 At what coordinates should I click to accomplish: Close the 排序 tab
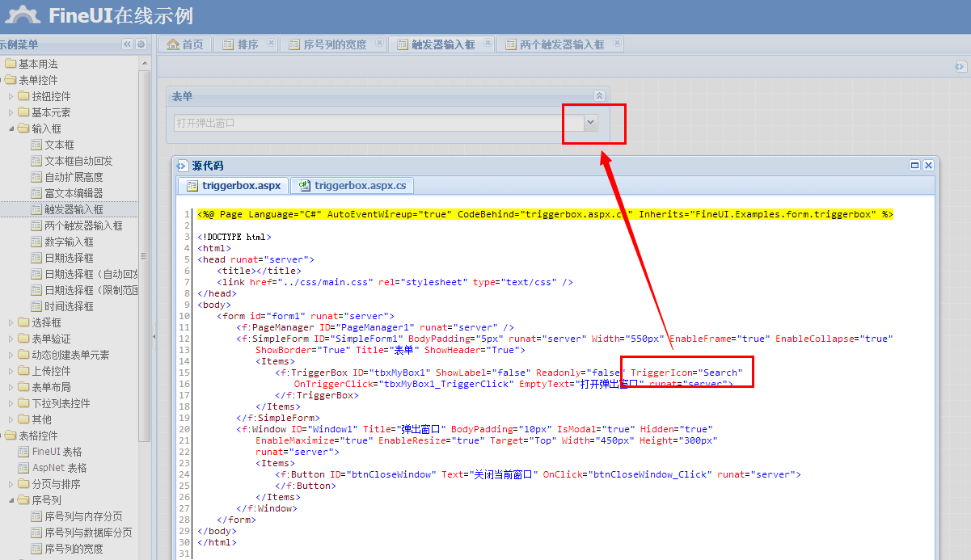click(271, 43)
